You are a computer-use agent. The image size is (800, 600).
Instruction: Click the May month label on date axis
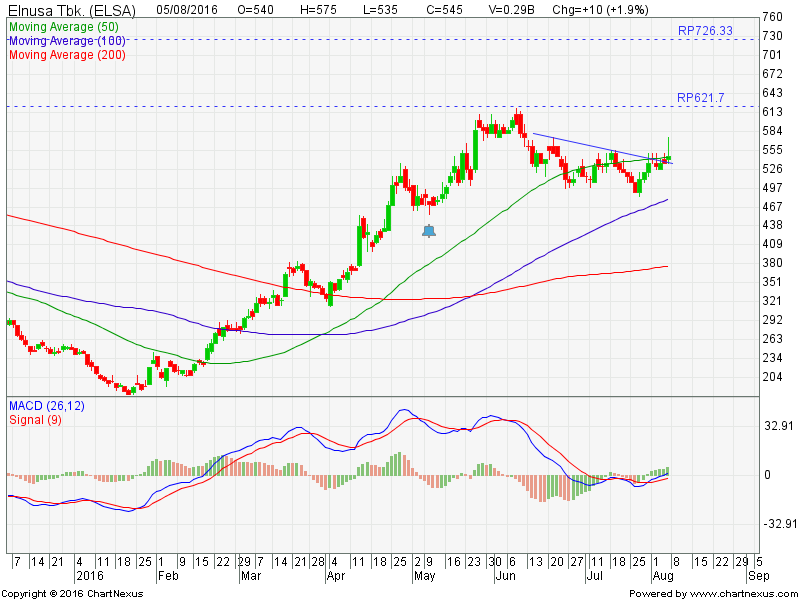point(424,576)
